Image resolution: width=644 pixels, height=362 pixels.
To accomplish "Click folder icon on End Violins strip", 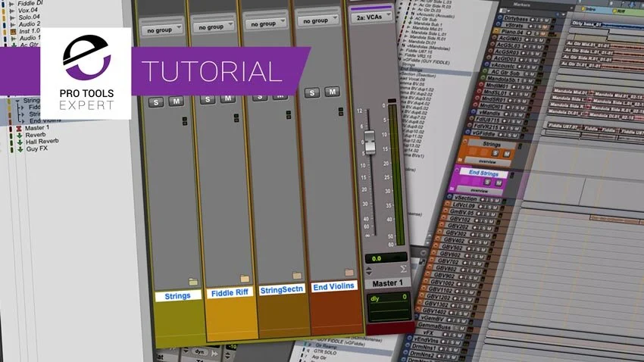I will (349, 272).
